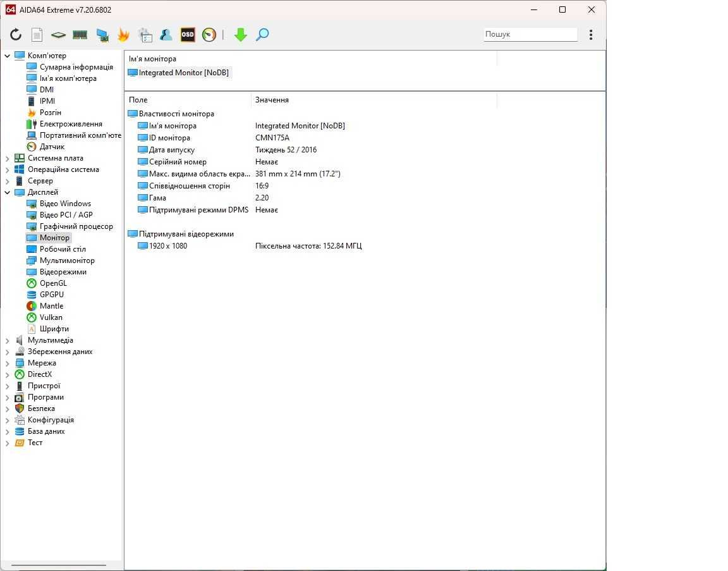
Task: Expand the DirectX tree node
Action: 8,374
